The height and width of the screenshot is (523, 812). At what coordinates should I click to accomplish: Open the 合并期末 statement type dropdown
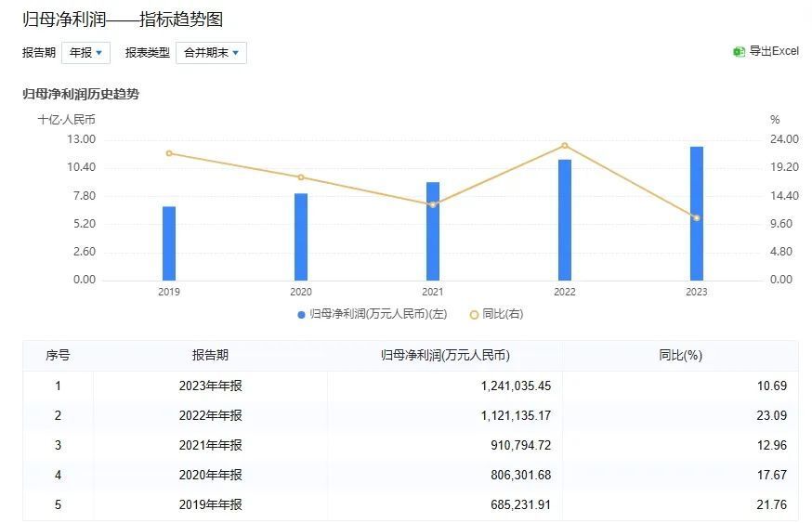click(x=211, y=53)
